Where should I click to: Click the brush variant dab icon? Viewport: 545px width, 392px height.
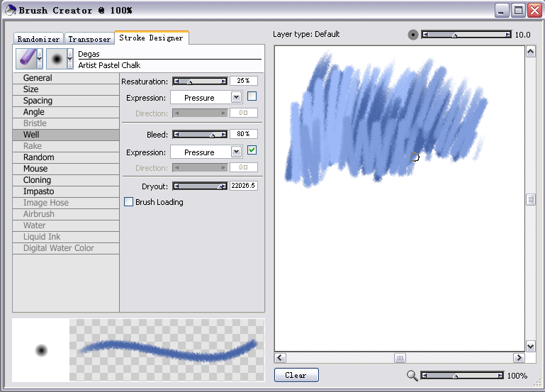pos(57,58)
